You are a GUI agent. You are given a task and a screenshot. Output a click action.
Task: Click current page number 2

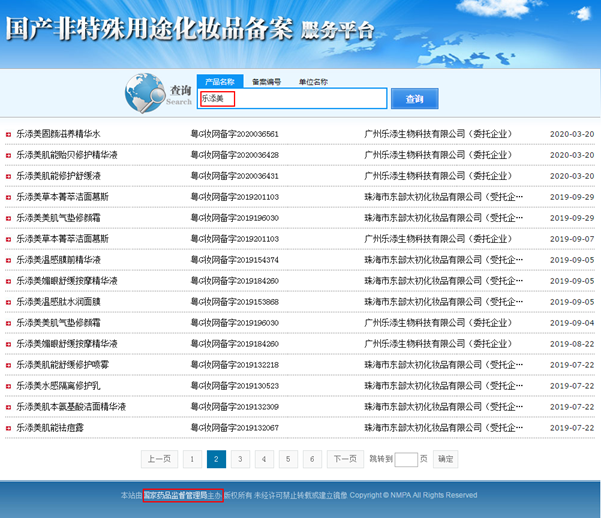tap(216, 459)
